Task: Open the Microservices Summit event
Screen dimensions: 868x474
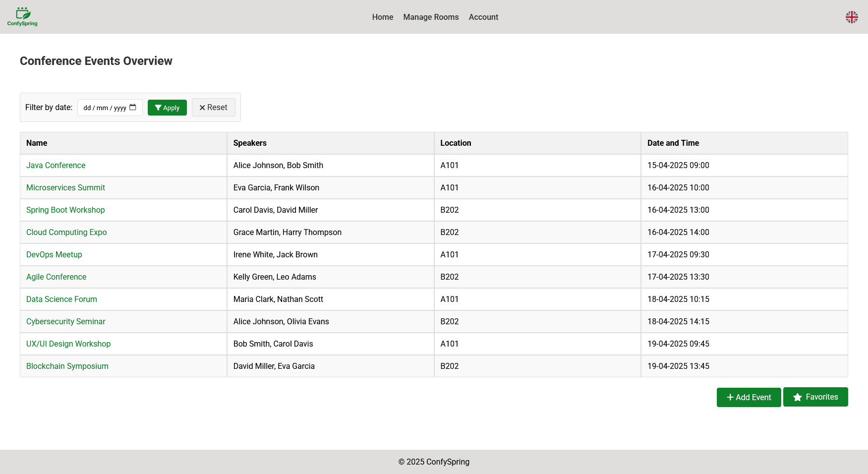Action: coord(65,188)
